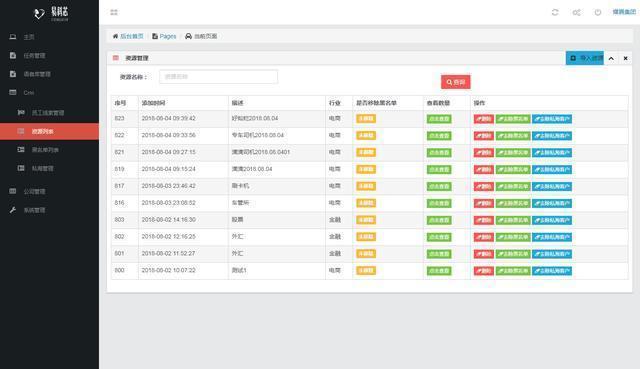640x369 pixels.
Task: Click the wrench system management icon
Action: 13,210
